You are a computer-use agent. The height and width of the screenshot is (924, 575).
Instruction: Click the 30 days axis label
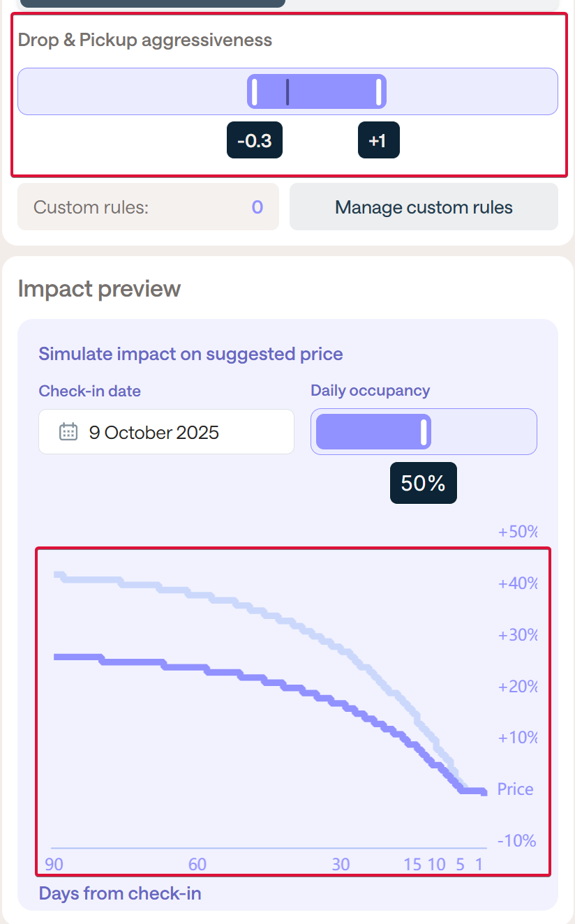click(341, 865)
